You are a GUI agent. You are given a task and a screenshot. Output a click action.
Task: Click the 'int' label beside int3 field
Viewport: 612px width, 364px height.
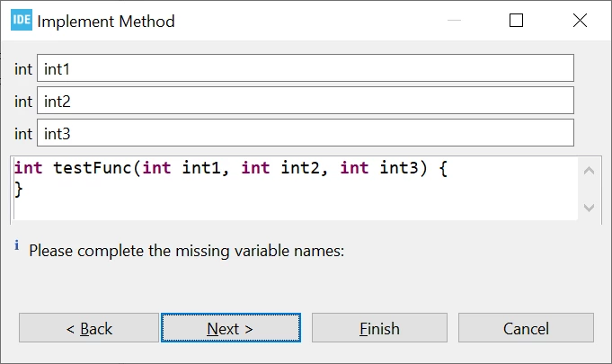[23, 134]
